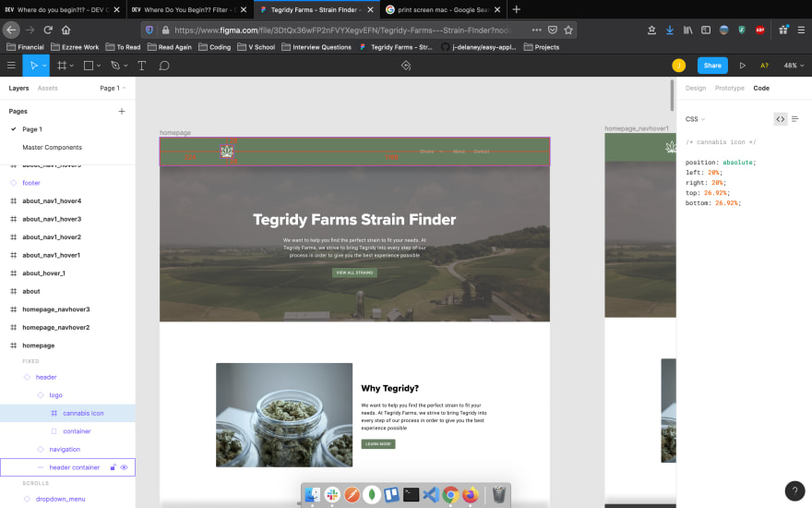The image size is (812, 508).
Task: Open Visual Studio Code from the Dock
Action: tap(431, 494)
